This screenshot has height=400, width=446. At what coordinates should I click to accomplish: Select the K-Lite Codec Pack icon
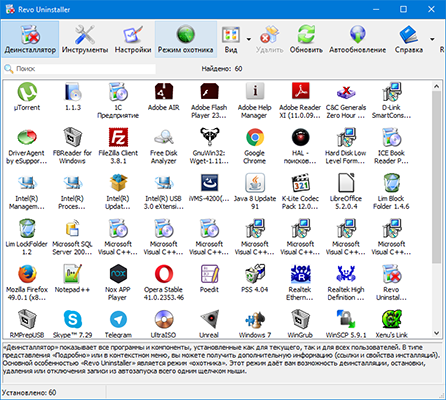(300, 183)
